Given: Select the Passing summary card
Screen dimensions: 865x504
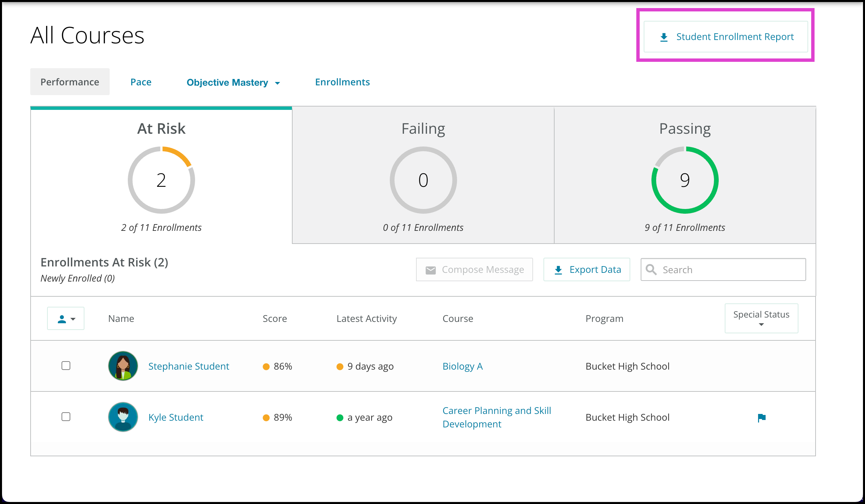Looking at the screenshot, I should pyautogui.click(x=685, y=175).
